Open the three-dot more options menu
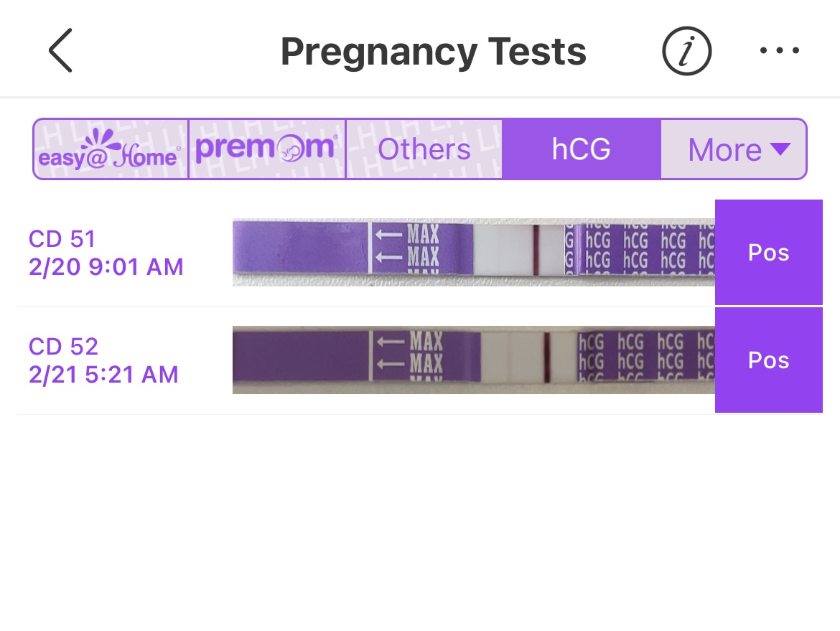This screenshot has width=840, height=631. click(x=779, y=52)
